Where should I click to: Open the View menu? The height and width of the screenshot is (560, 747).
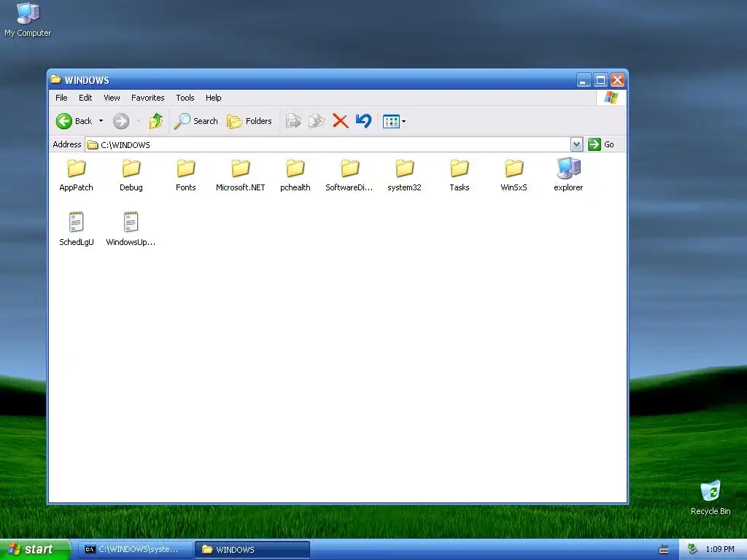click(x=112, y=98)
